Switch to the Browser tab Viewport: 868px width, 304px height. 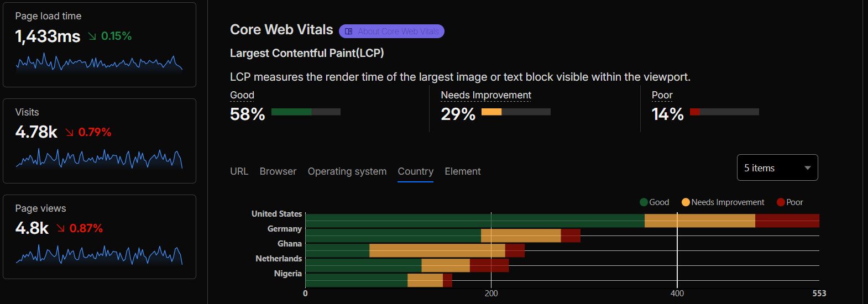tap(278, 171)
